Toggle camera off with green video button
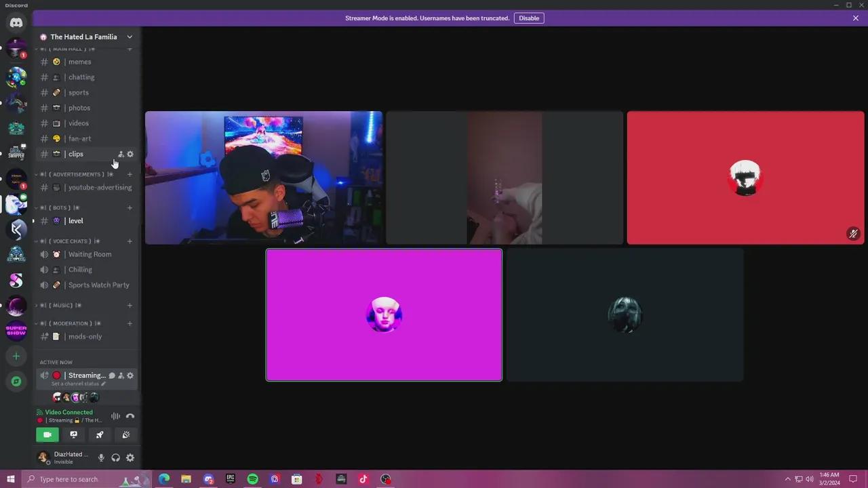 (47, 434)
